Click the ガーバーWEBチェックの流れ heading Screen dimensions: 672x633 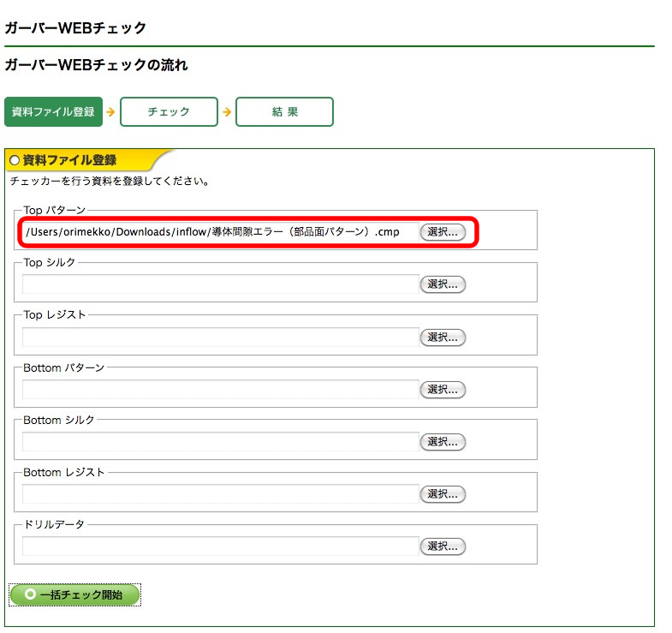[x=97, y=65]
